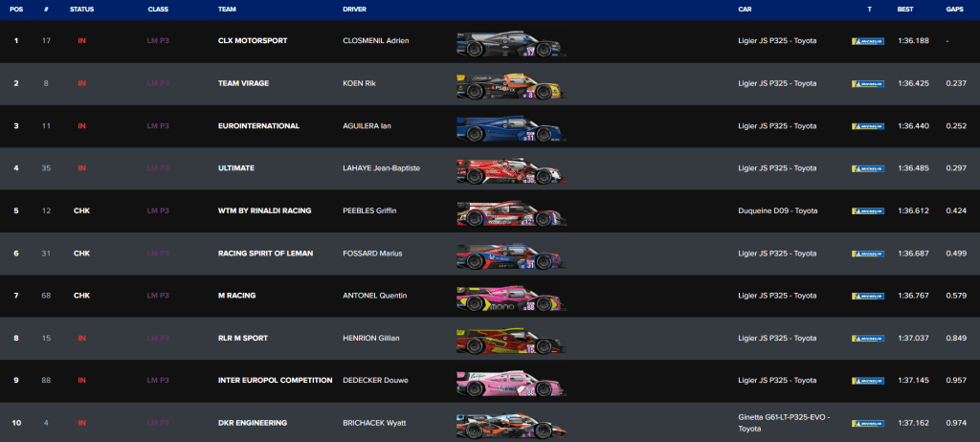Click the Inter Europol Competition pink car image
The width and height of the screenshot is (980, 442).
tap(511, 384)
